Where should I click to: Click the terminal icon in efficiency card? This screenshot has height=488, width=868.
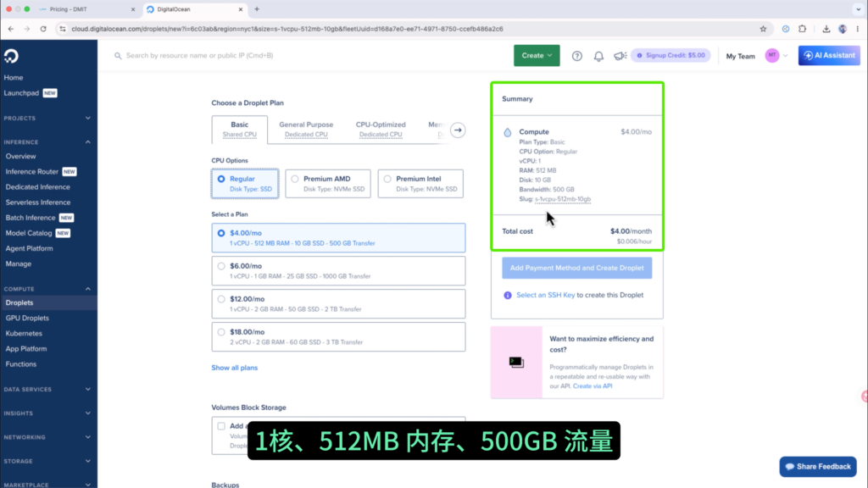(516, 363)
